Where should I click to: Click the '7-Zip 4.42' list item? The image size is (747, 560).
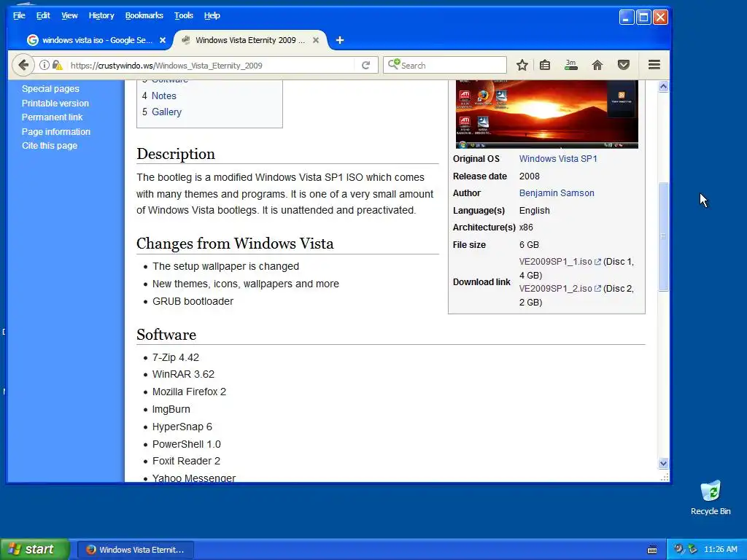175,357
